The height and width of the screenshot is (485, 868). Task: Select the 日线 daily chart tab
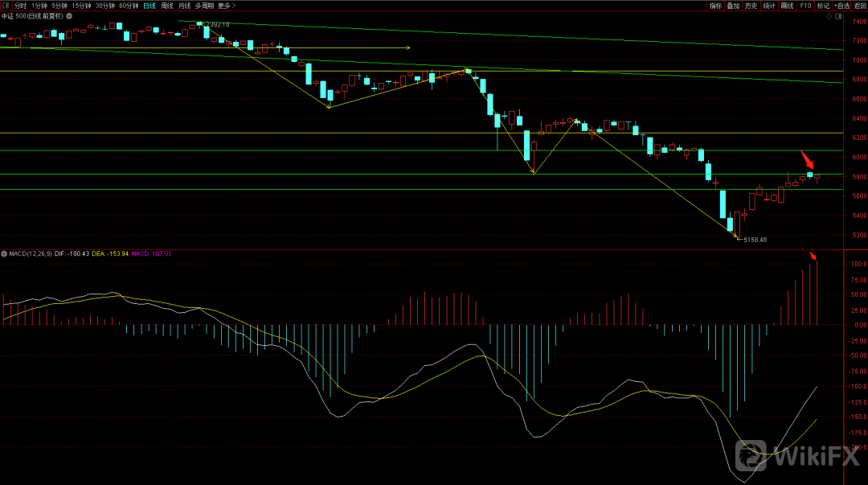tap(149, 5)
